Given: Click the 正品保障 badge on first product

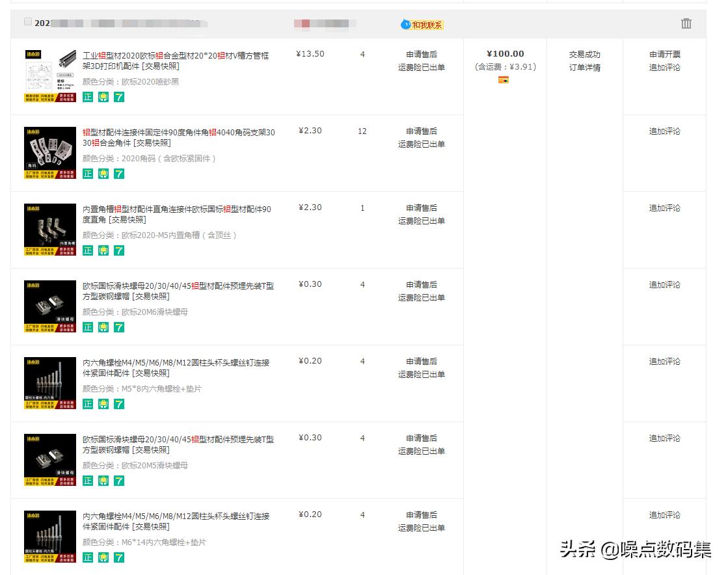Looking at the screenshot, I should [87, 97].
